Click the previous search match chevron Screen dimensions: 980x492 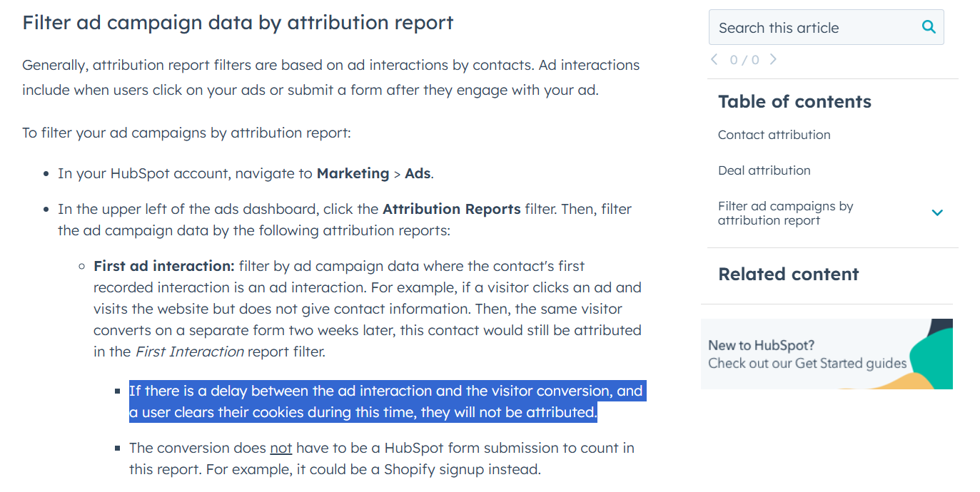click(x=714, y=59)
